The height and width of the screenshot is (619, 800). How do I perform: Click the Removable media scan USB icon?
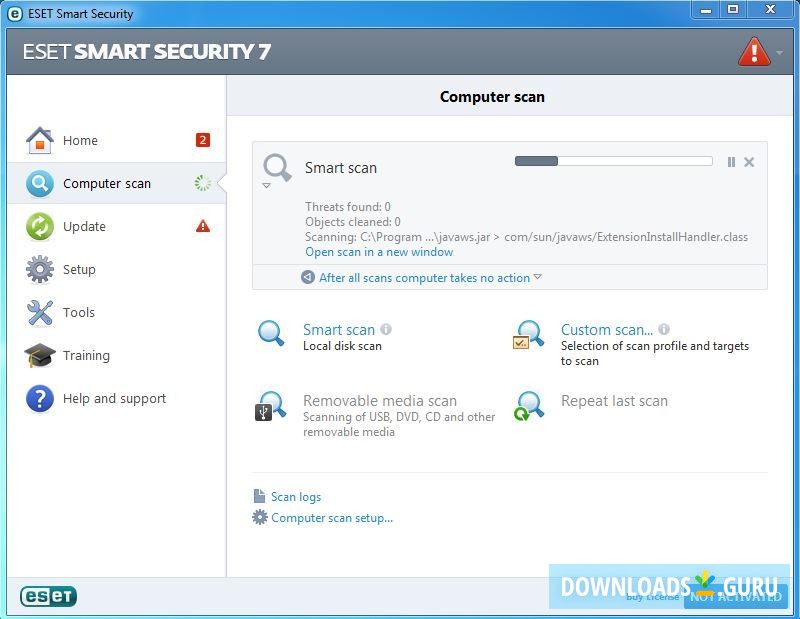click(x=270, y=406)
